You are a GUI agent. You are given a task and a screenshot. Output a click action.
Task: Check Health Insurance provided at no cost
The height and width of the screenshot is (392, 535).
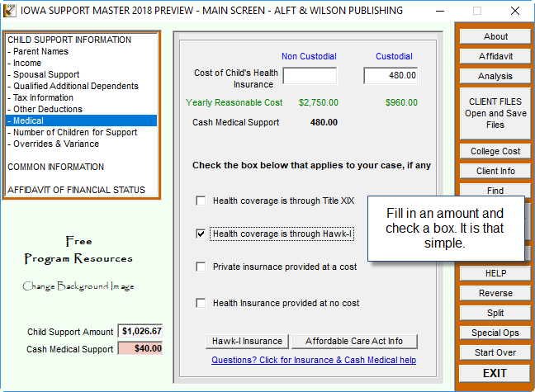tap(201, 303)
